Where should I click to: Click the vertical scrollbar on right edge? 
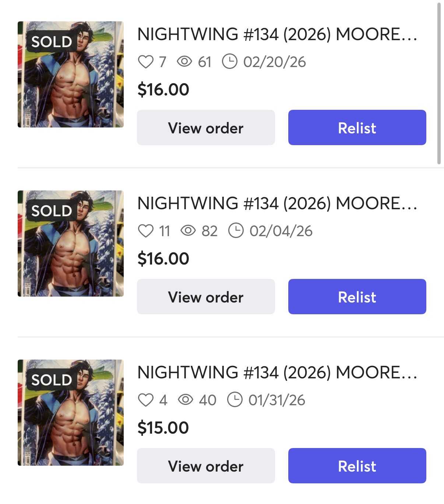click(x=438, y=83)
